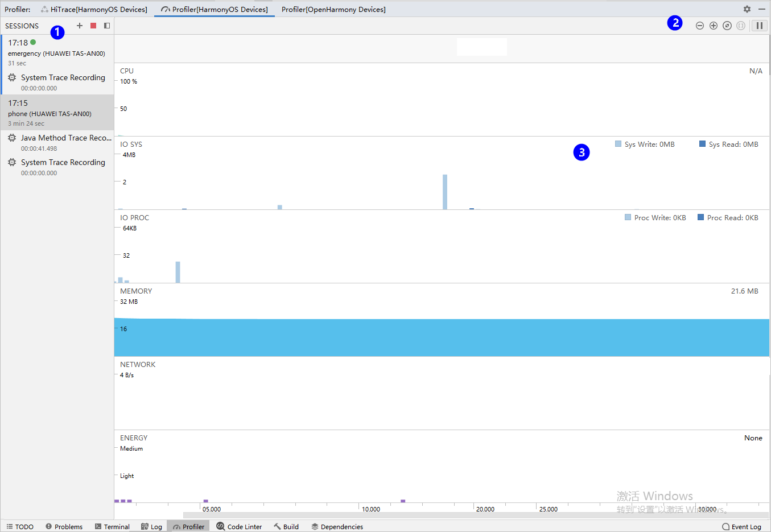Open Java Method Trace Recording entry
Screen dimensions: 771x532
[57, 142]
